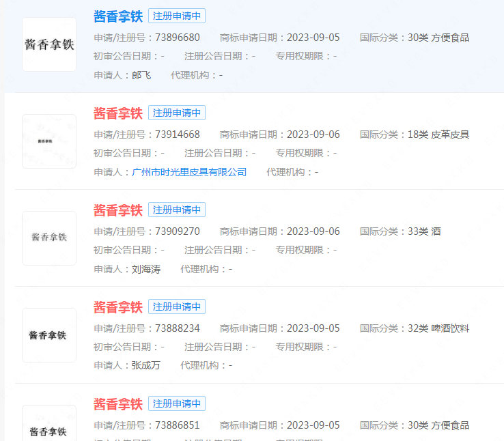Click the trademark thumbnail for record 73909270
This screenshot has width=504, height=441.
tap(49, 238)
